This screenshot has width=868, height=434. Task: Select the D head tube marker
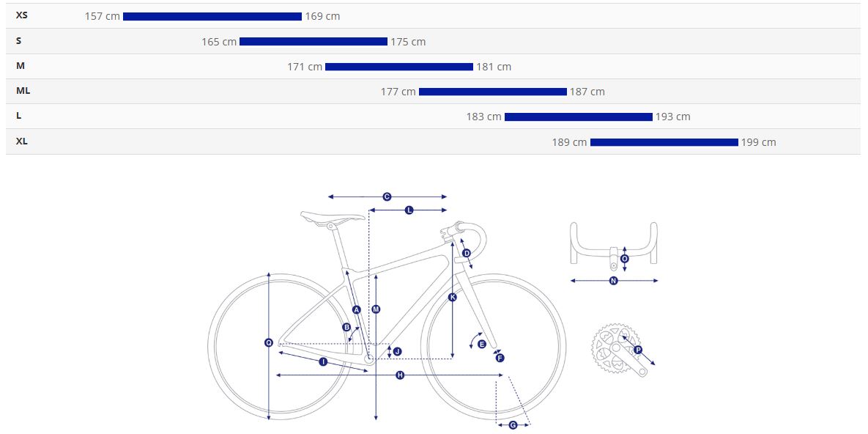click(x=467, y=253)
